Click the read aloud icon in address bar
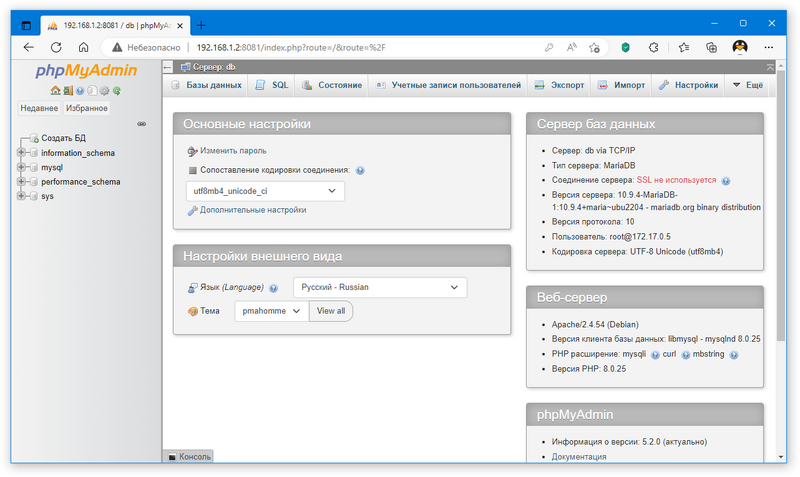This screenshot has height=477, width=800. tap(571, 47)
